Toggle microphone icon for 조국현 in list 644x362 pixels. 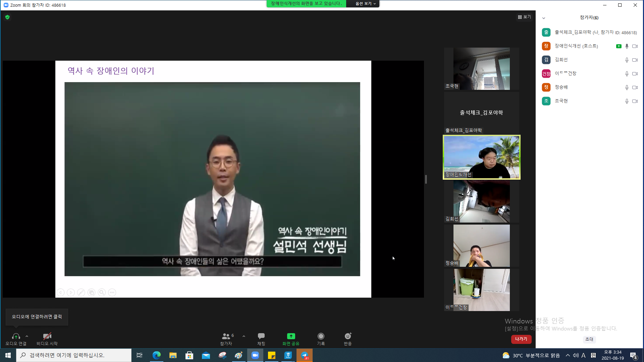point(627,101)
